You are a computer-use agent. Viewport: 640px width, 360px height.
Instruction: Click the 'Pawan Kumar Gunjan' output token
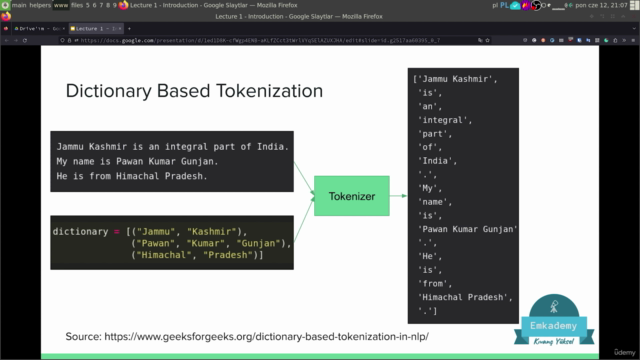click(x=468, y=229)
